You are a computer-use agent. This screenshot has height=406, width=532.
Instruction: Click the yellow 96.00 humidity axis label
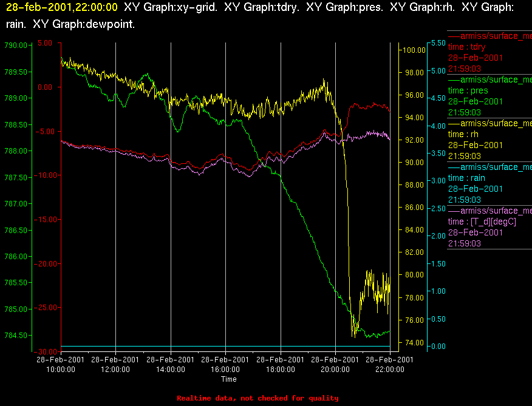415,95
